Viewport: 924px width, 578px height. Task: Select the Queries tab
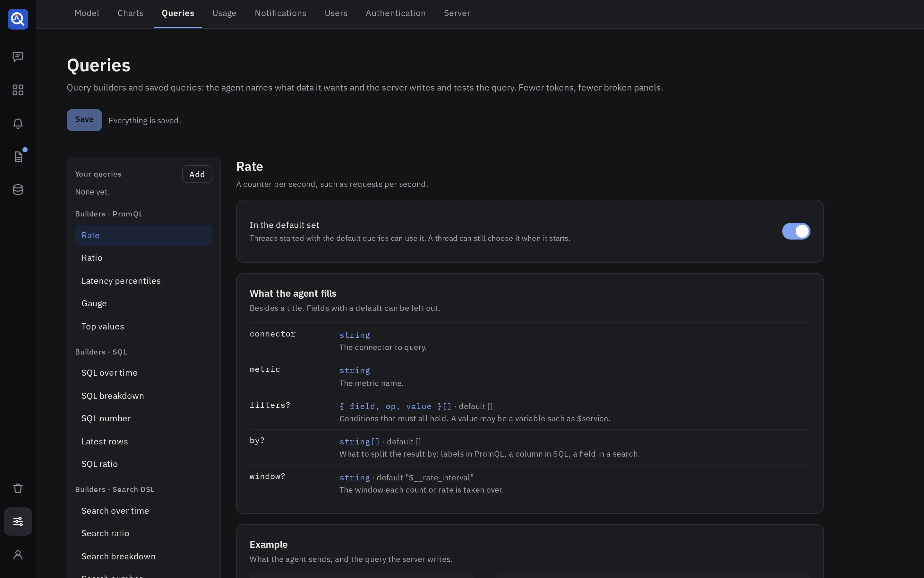pyautogui.click(x=178, y=13)
